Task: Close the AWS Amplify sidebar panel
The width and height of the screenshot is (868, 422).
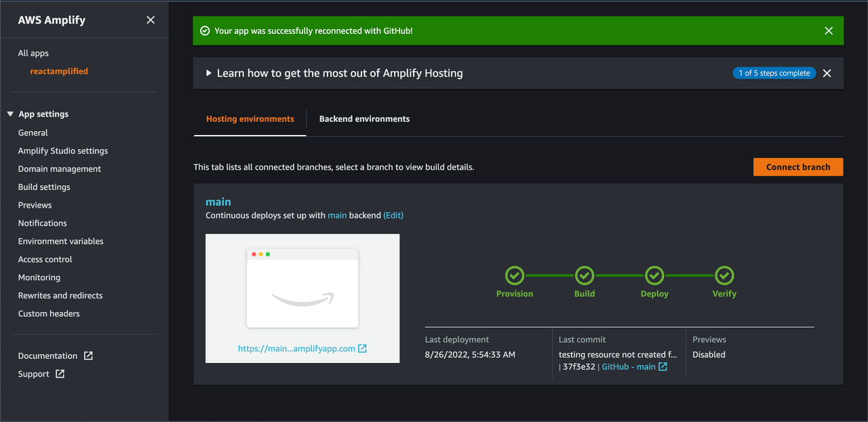Action: pyautogui.click(x=151, y=20)
